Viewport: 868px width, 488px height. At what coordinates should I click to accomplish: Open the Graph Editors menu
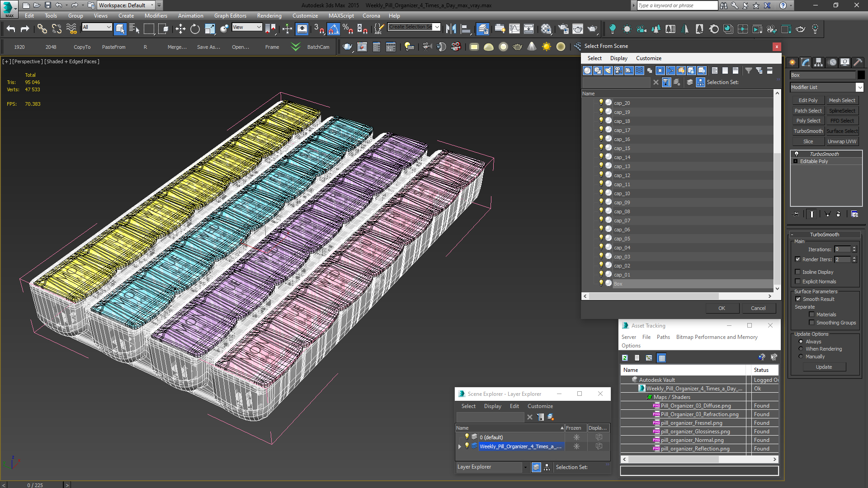(x=230, y=15)
